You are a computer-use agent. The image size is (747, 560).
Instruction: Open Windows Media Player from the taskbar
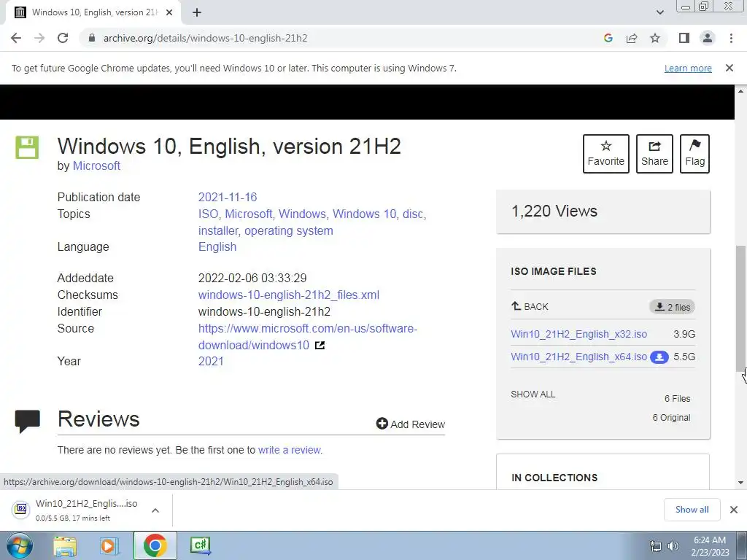point(109,545)
